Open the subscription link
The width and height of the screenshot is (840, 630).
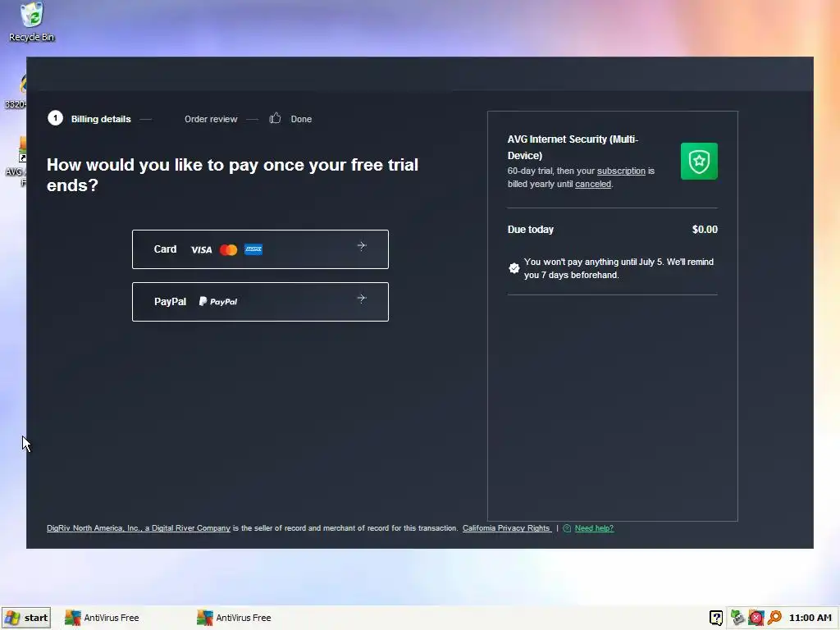[x=621, y=171]
